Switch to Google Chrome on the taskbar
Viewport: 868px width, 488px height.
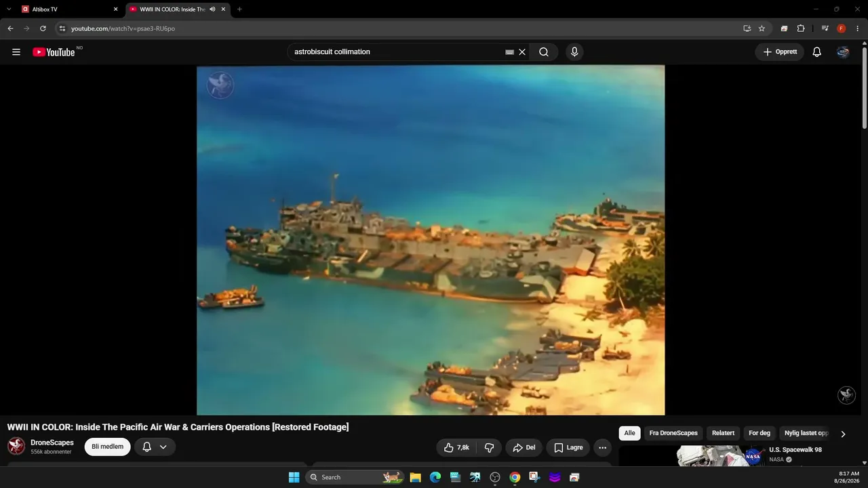click(515, 477)
